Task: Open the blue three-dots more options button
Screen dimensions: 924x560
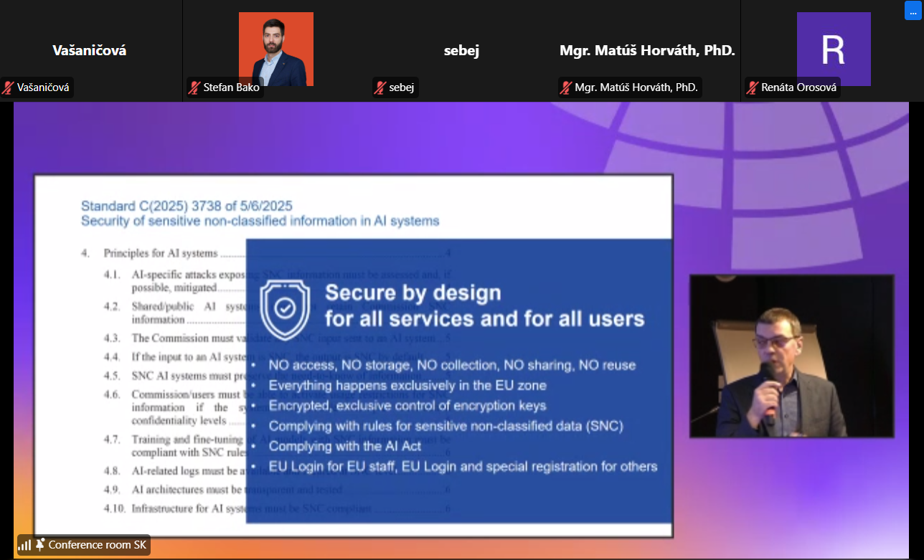Action: pos(913,11)
